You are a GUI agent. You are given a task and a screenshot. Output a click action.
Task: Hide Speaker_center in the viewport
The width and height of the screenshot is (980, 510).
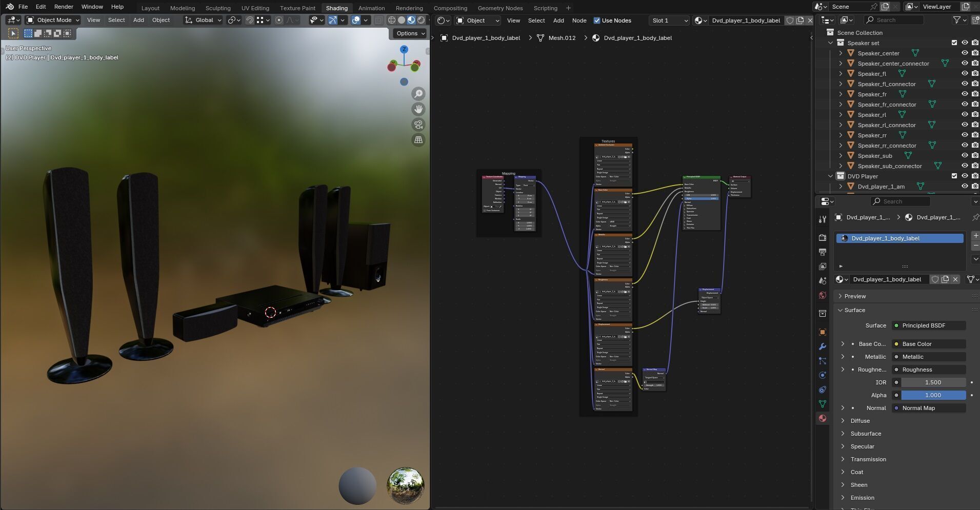965,53
